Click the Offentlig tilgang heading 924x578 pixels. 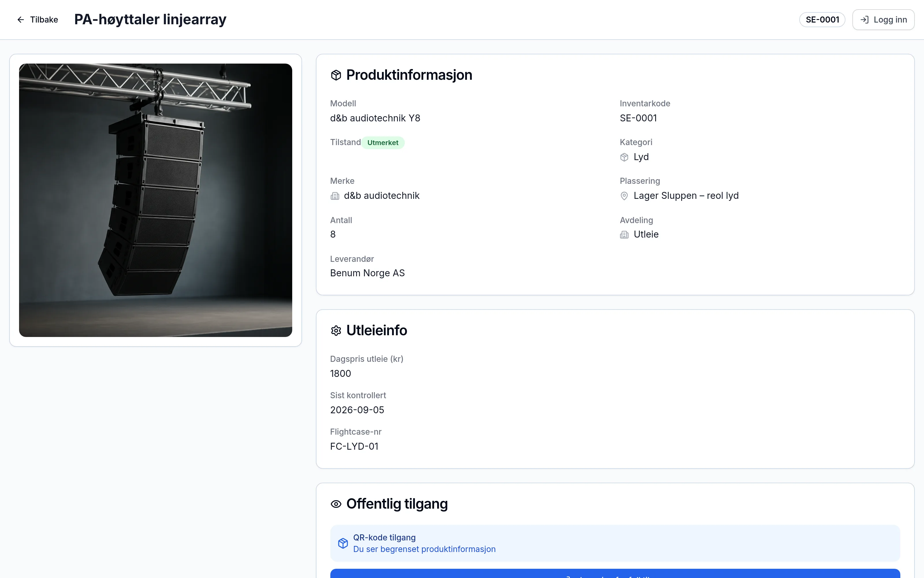click(x=397, y=504)
